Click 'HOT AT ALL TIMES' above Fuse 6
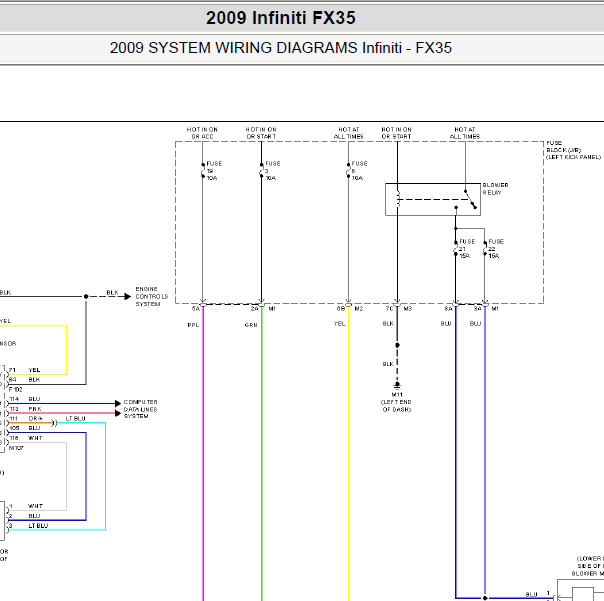The width and height of the screenshot is (604, 601). point(349,133)
